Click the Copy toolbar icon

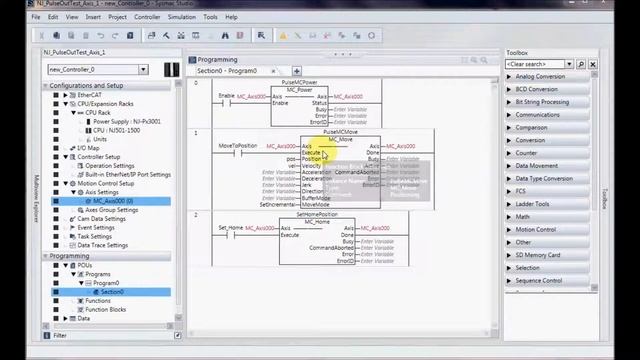pos(56,36)
